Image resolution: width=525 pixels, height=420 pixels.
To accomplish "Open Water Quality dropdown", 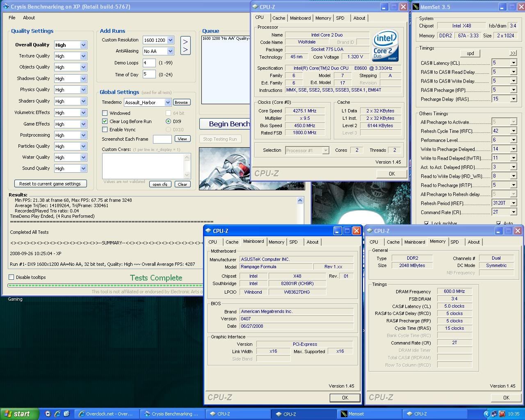I will click(83, 157).
